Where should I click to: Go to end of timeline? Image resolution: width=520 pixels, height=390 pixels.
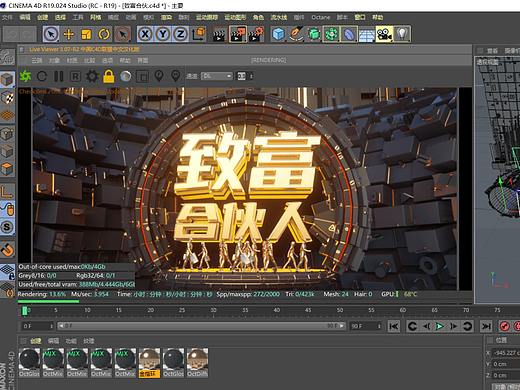(x=486, y=326)
